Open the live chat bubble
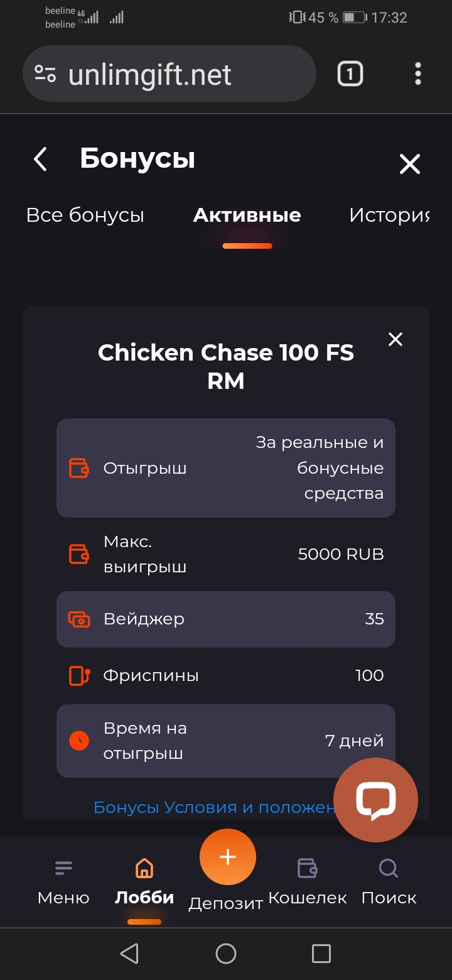 coord(375,798)
